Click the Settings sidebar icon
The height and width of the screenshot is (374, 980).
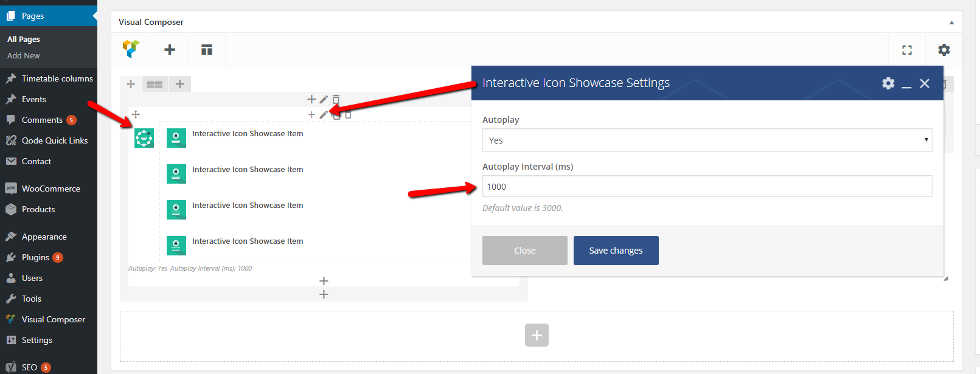point(11,340)
